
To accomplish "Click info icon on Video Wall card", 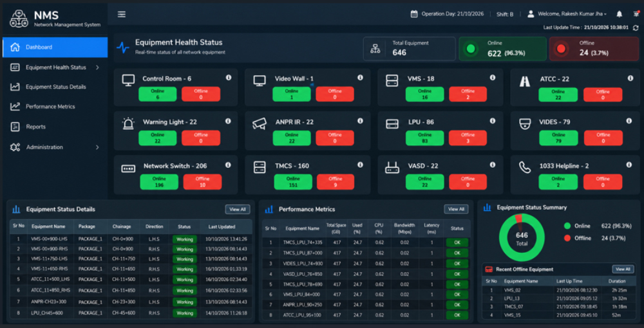I will (x=360, y=77).
